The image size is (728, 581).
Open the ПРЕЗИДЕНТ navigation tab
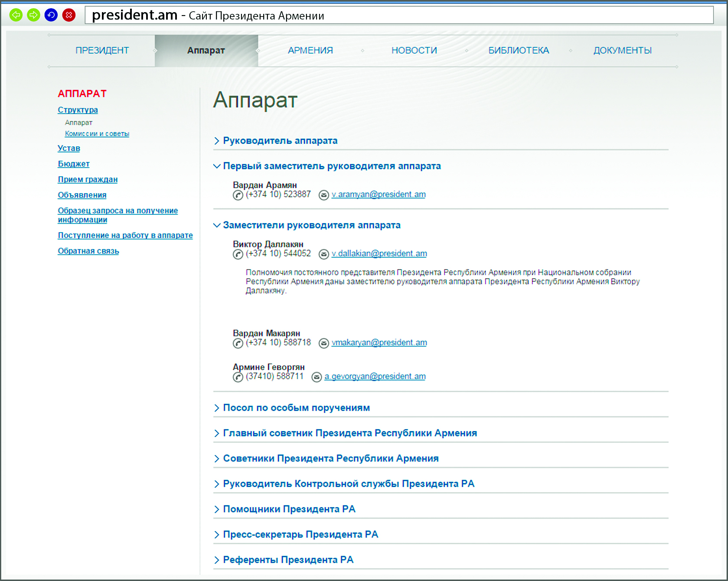[102, 50]
